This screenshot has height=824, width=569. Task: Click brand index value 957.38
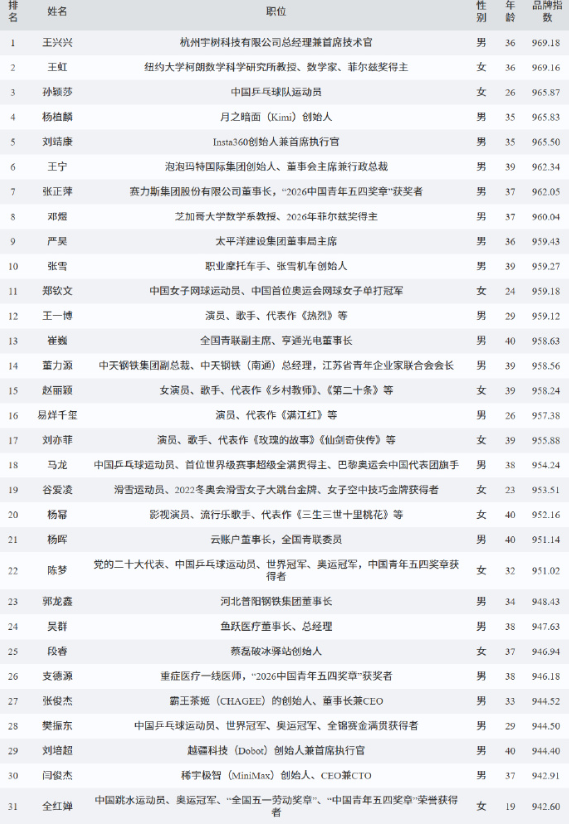(x=546, y=416)
